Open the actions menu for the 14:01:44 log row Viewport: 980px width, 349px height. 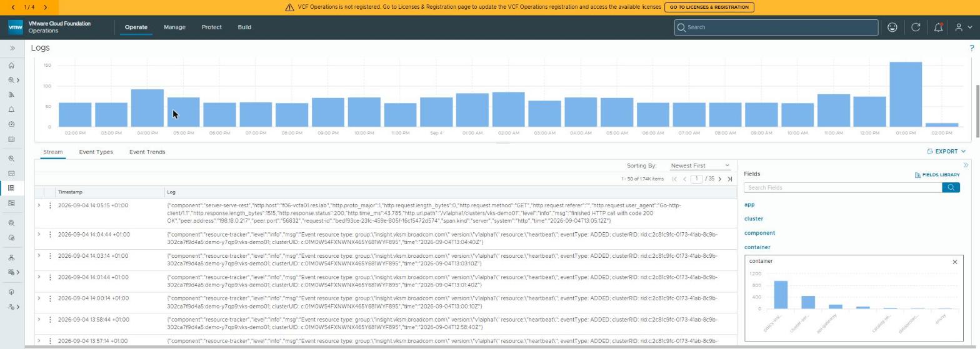pos(50,277)
